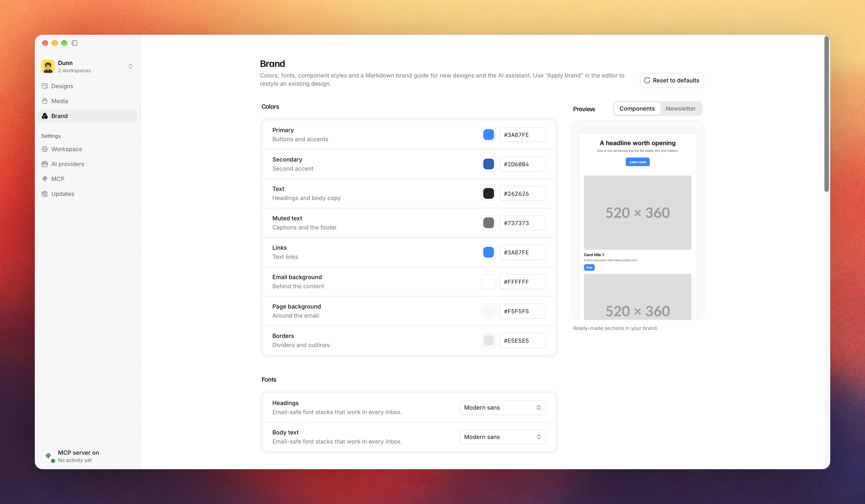This screenshot has width=865, height=504.
Task: Open the Updates icon
Action: (x=45, y=194)
